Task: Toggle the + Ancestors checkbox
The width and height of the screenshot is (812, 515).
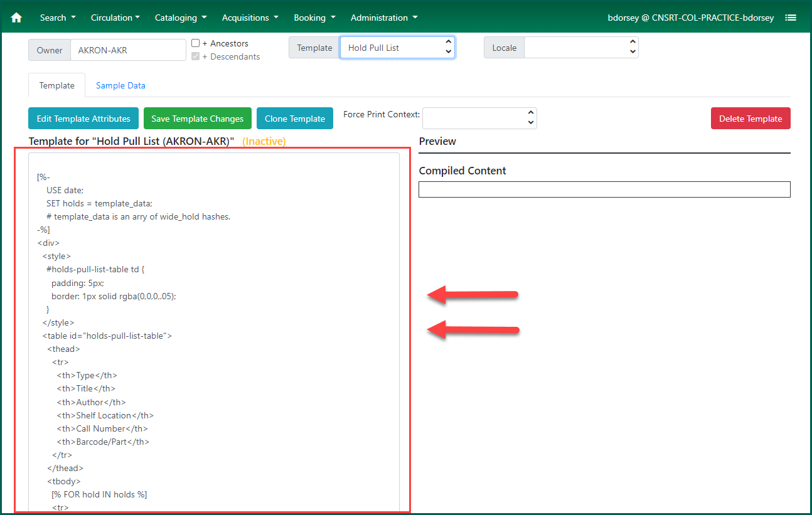Action: 196,43
